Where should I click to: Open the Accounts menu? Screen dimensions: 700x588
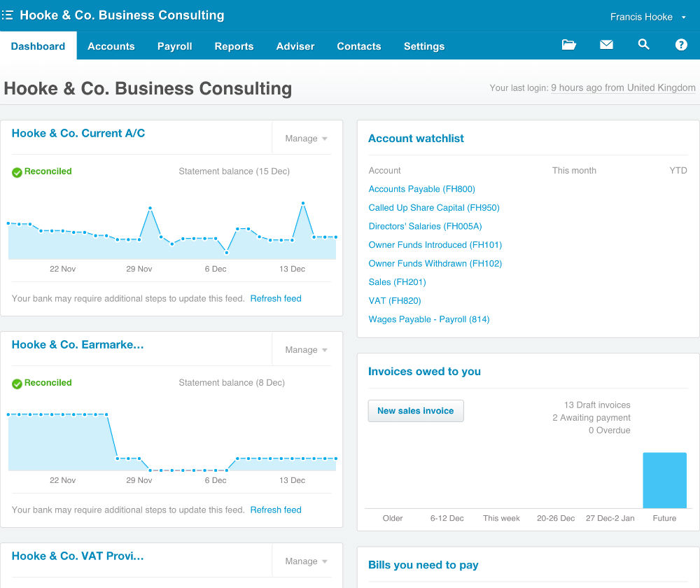(x=111, y=46)
